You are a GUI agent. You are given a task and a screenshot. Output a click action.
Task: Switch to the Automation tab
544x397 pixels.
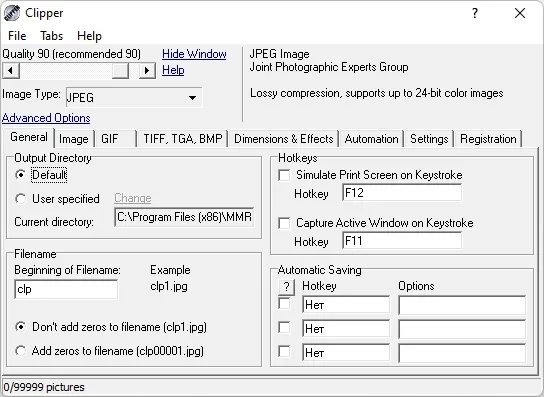(x=371, y=139)
